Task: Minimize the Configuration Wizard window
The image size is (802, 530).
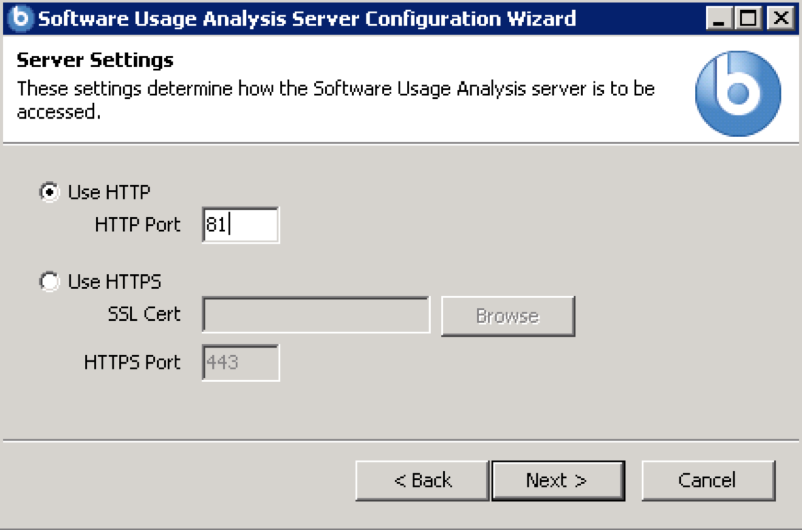Action: point(719,18)
